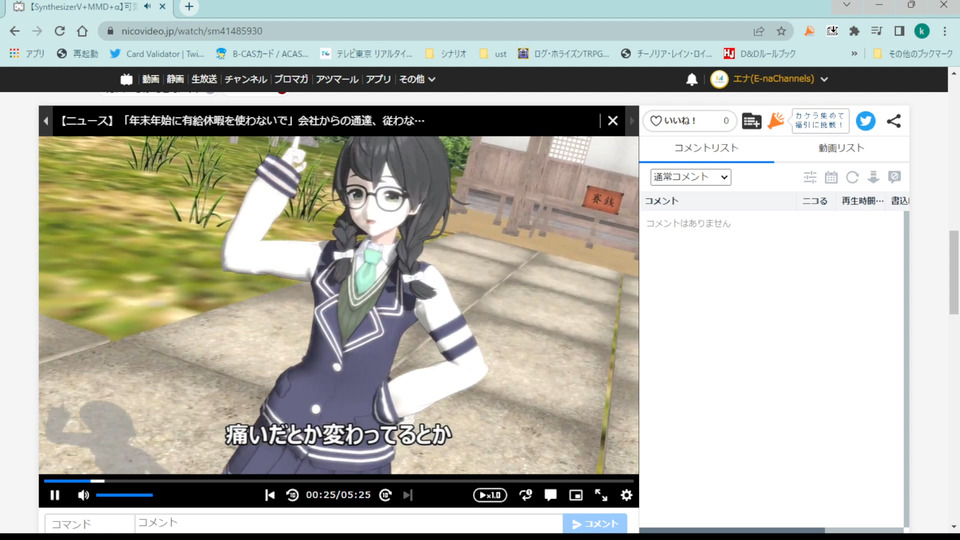
Task: Like the video with いいね! button
Action: [x=689, y=121]
